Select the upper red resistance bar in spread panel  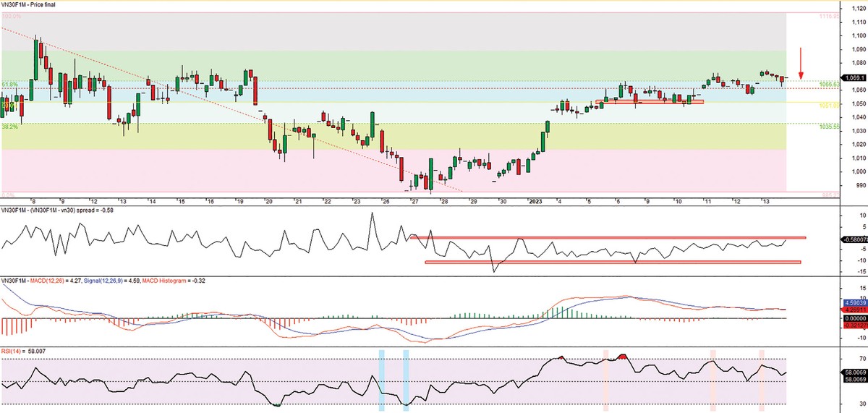pyautogui.click(x=608, y=237)
